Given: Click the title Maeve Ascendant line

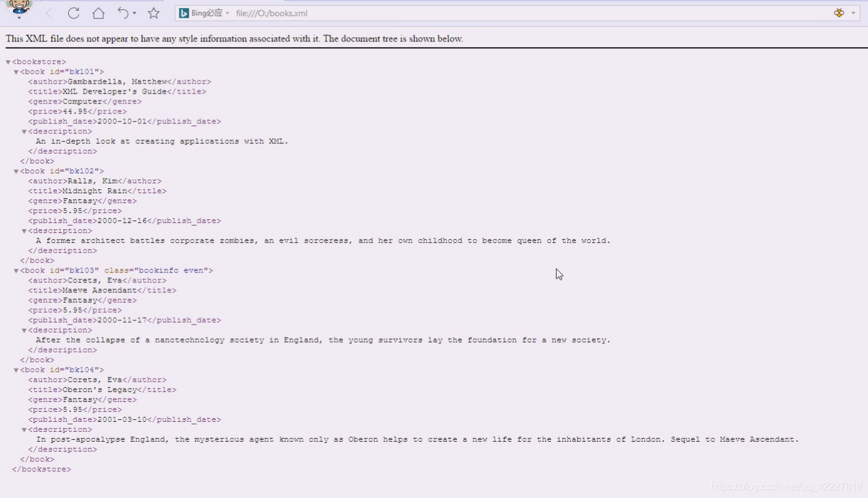Looking at the screenshot, I should click(x=102, y=290).
